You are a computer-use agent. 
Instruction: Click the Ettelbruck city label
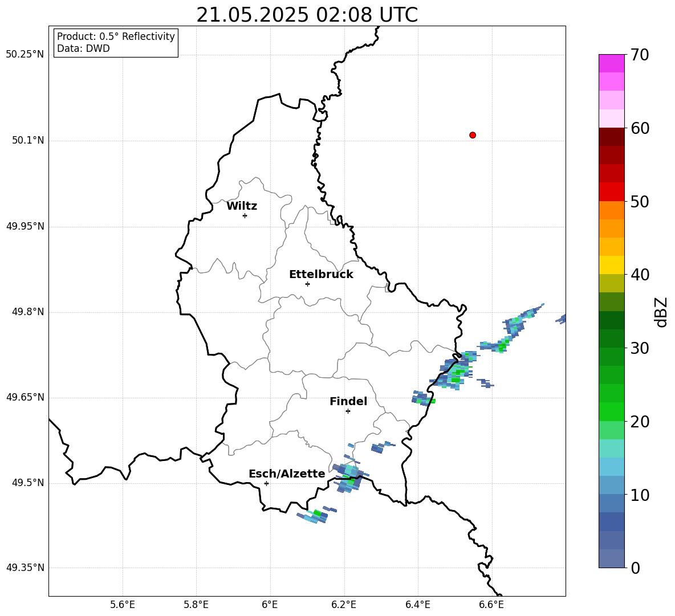coord(321,275)
